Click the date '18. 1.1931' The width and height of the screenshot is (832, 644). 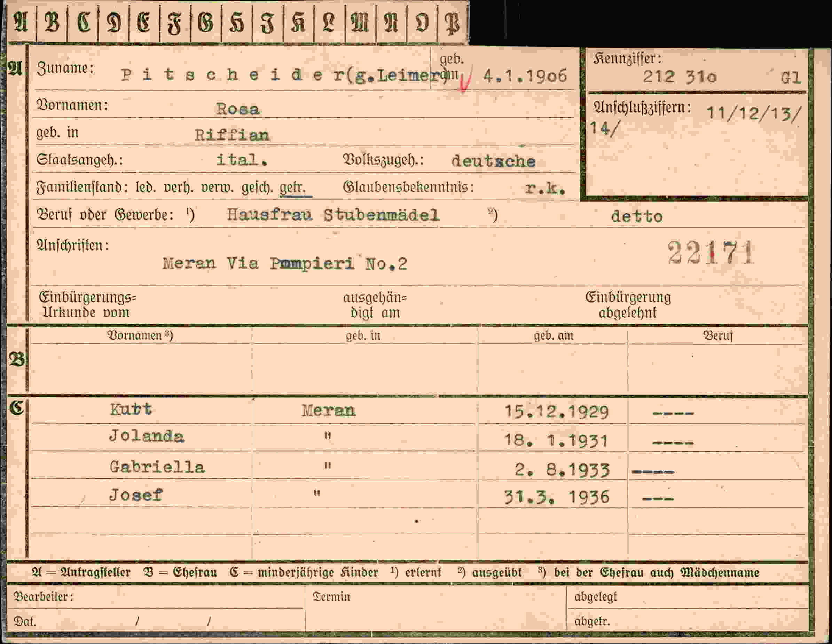556,440
